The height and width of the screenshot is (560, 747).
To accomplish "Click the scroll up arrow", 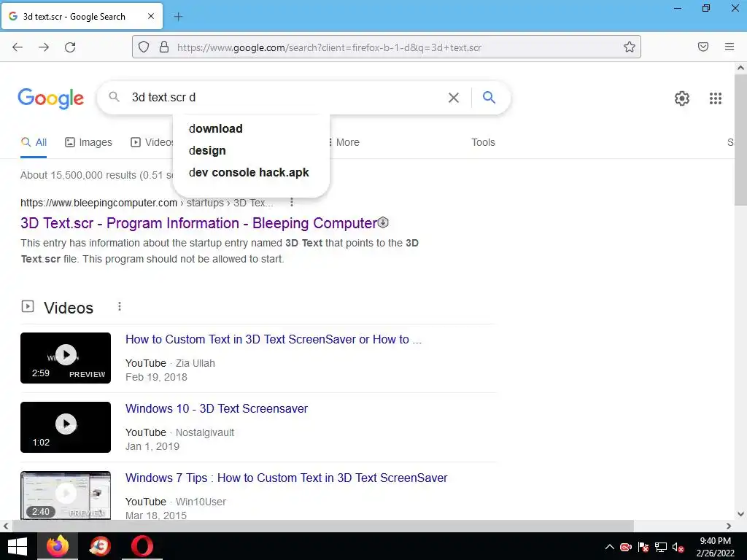I will 740,68.
